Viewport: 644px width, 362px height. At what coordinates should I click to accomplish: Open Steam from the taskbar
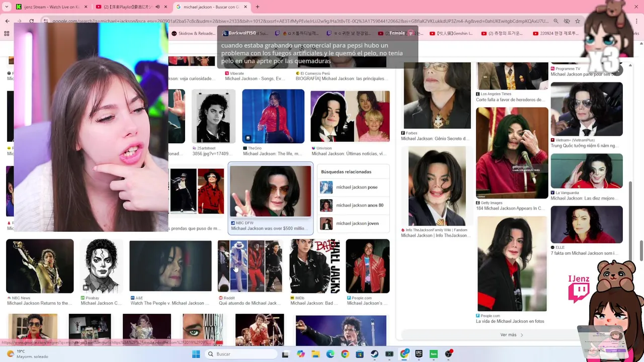(x=374, y=354)
